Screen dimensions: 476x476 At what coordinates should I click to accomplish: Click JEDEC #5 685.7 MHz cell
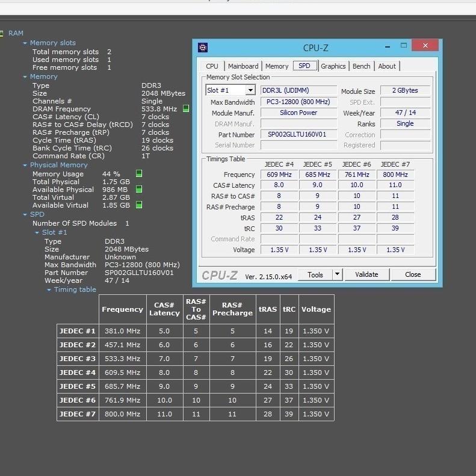click(123, 386)
